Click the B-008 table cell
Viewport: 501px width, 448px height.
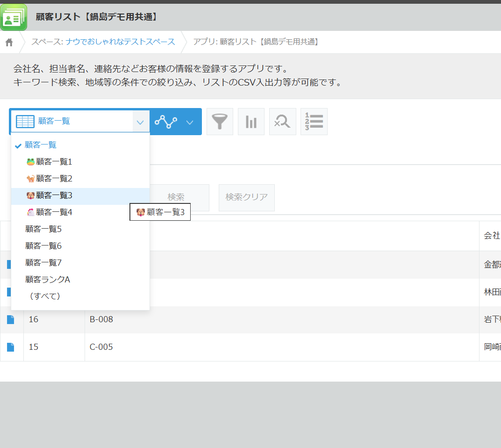(x=101, y=320)
